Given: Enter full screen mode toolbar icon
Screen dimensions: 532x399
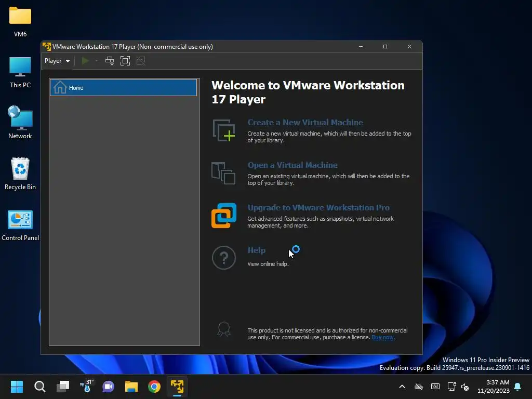Looking at the screenshot, I should coord(125,61).
